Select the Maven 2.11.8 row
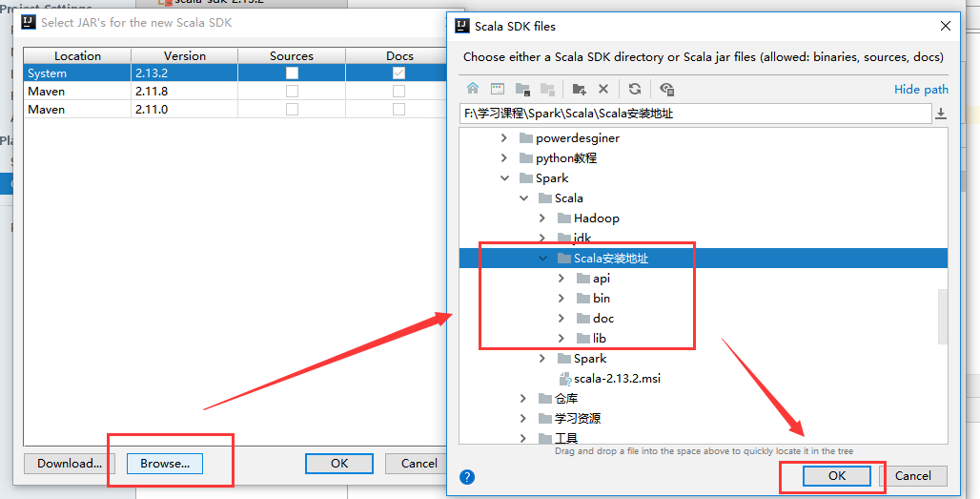 coord(235,92)
